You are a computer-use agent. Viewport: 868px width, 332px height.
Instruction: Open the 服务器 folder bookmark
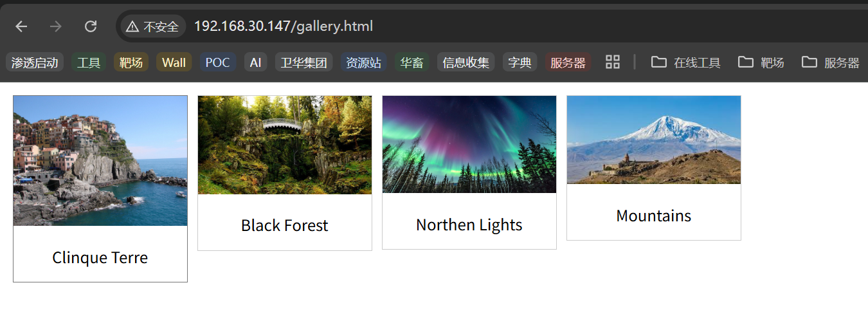[x=831, y=62]
